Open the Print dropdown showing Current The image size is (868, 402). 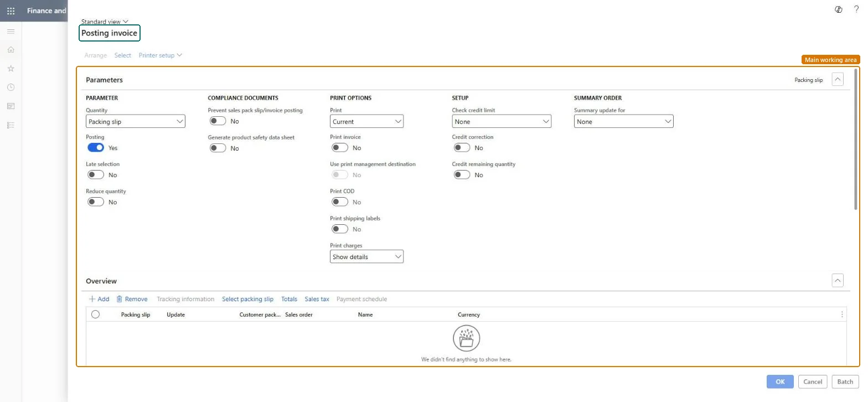coord(366,121)
